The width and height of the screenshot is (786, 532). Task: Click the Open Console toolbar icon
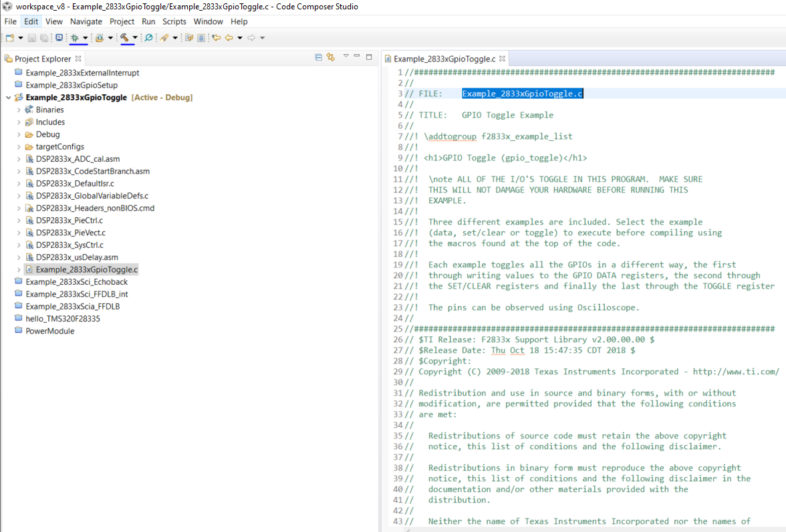pyautogui.click(x=59, y=37)
